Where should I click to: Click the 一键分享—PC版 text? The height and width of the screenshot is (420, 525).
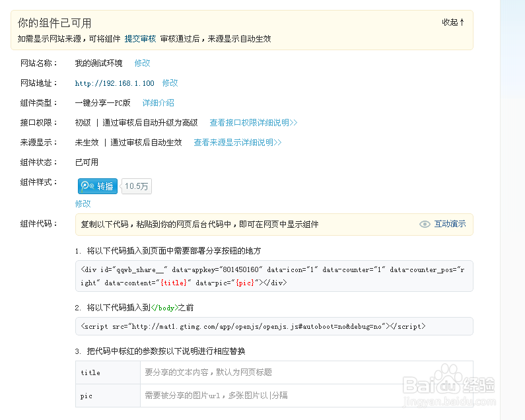click(103, 103)
